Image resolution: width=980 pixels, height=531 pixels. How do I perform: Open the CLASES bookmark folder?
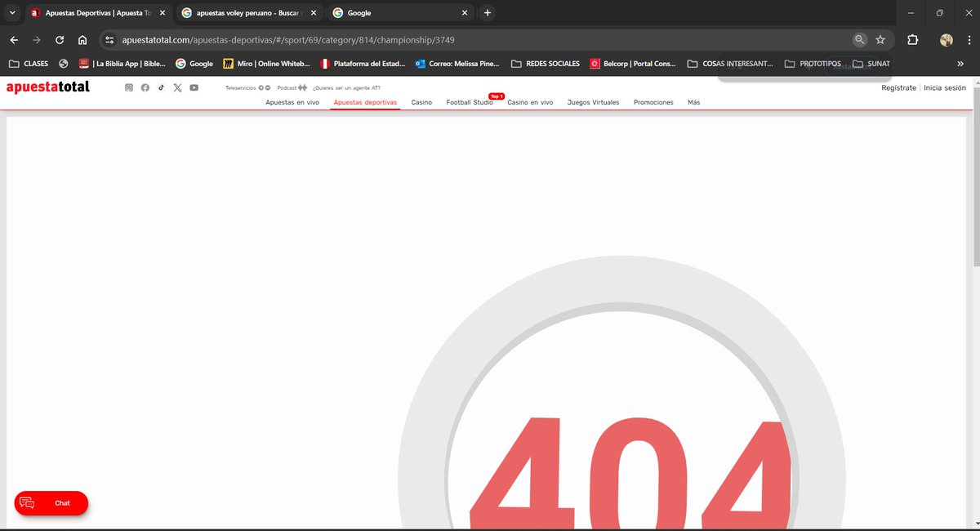[x=29, y=64]
